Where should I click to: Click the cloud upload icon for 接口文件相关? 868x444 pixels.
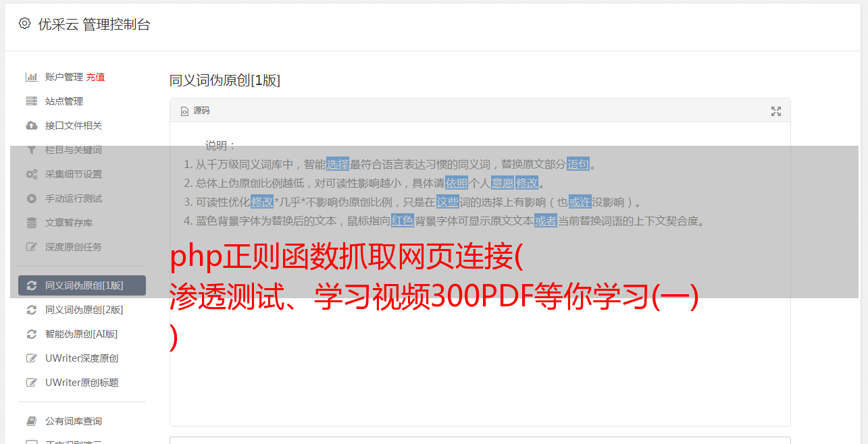(x=31, y=126)
